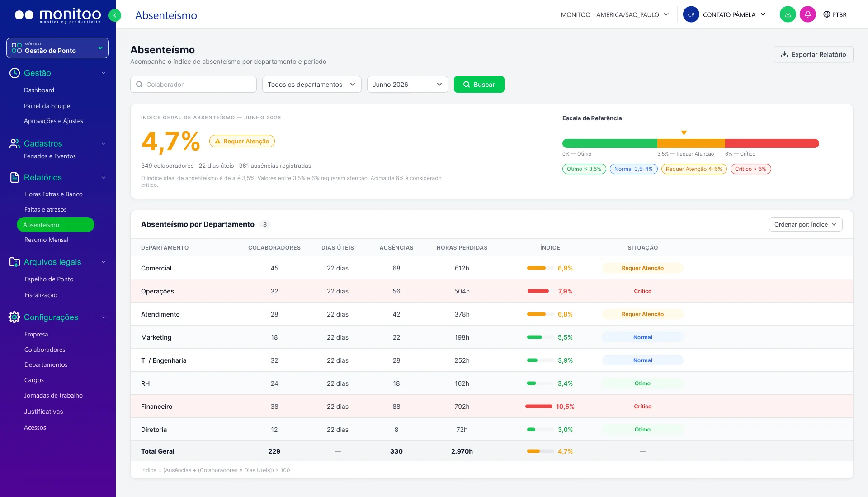Open Resumo Mensal in the sidebar

coord(46,240)
